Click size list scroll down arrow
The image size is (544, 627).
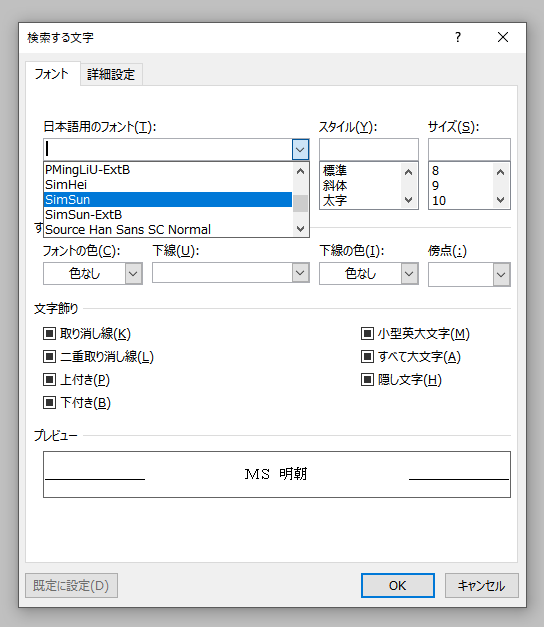pyautogui.click(x=500, y=200)
